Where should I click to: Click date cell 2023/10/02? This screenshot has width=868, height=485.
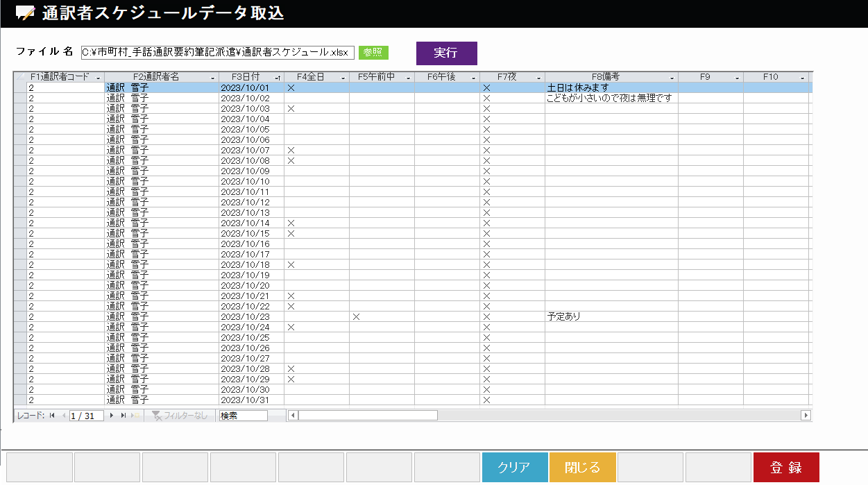252,99
